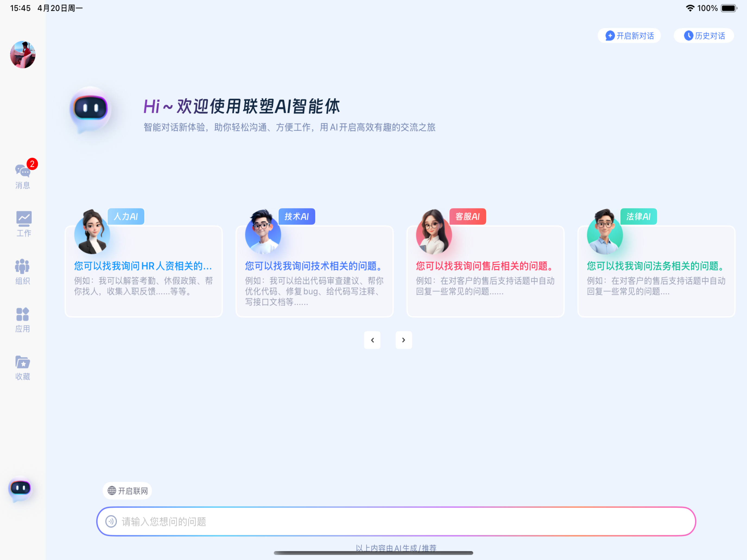Open the 应用 apps tab
This screenshot has width=747, height=560.
[23, 320]
